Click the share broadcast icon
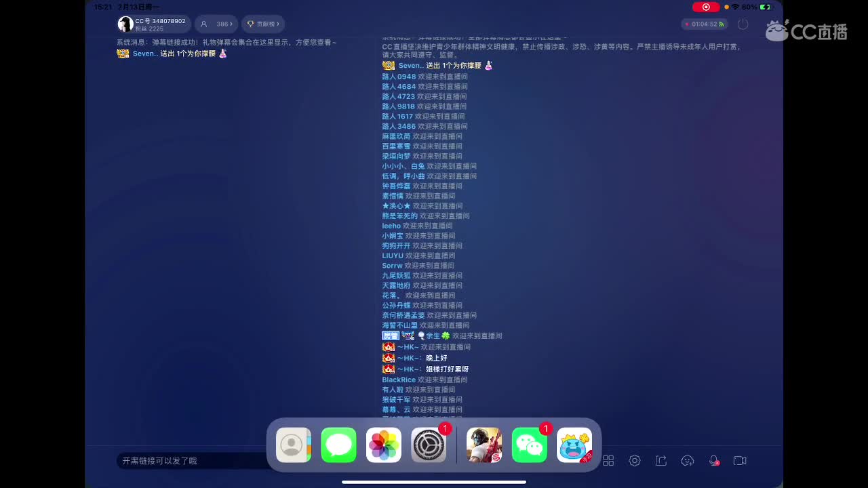The image size is (868, 488). point(661,460)
